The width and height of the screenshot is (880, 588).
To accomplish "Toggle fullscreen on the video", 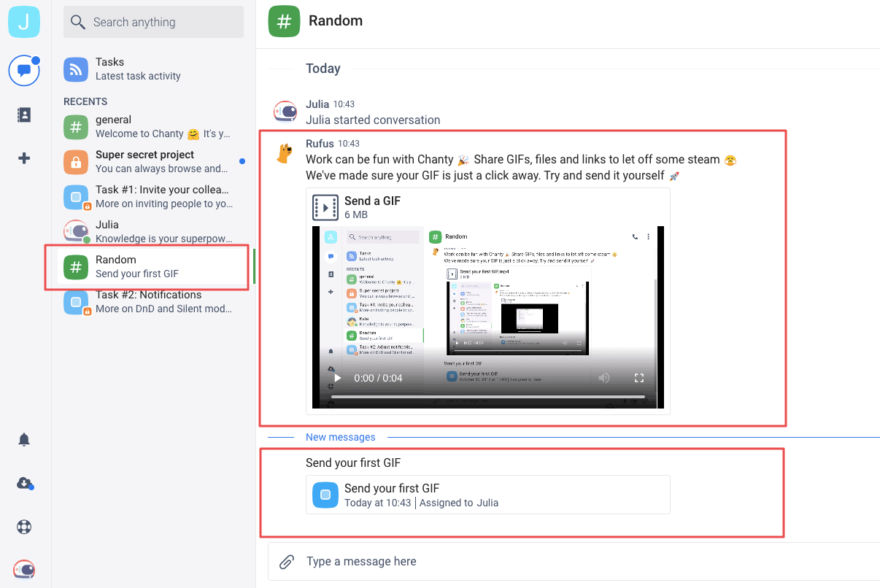I will [639, 378].
